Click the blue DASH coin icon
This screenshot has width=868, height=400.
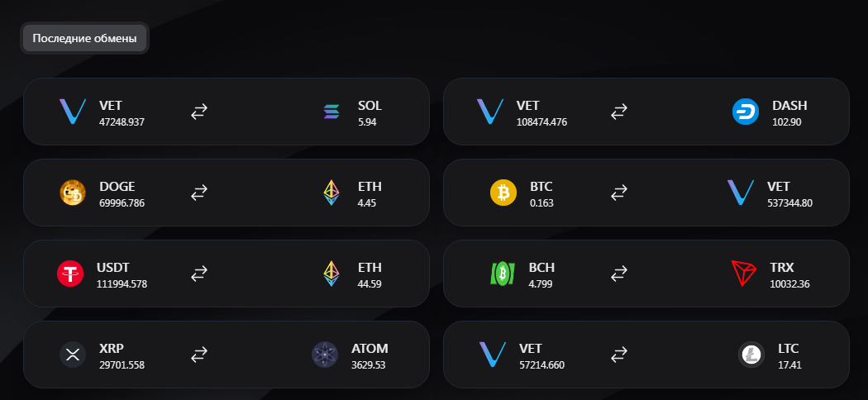click(745, 112)
